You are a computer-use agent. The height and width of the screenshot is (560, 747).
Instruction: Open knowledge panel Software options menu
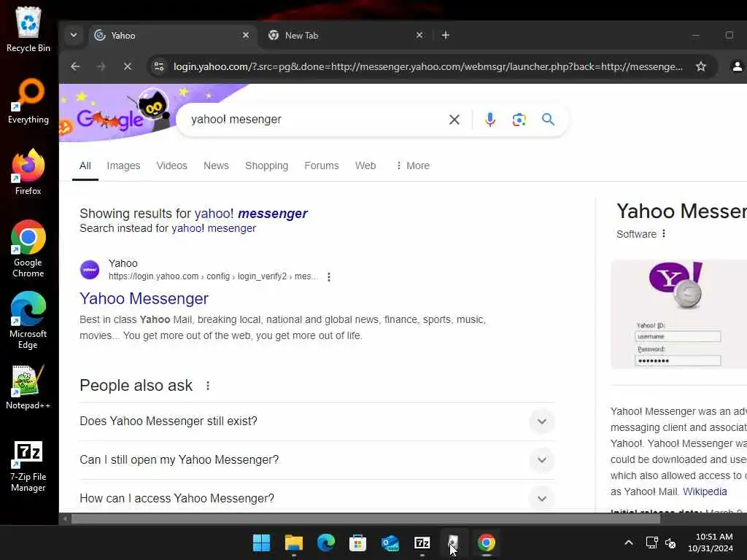pyautogui.click(x=664, y=234)
